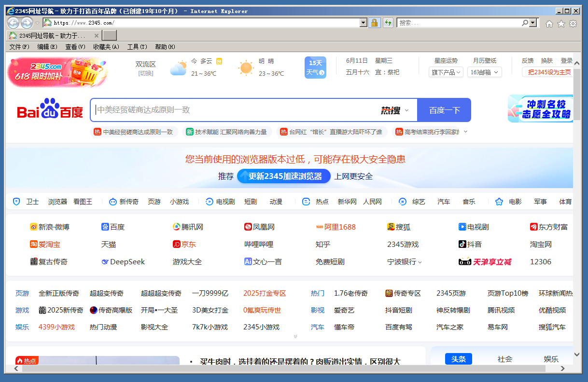Open the 帮助(H) menu

pyautogui.click(x=165, y=47)
